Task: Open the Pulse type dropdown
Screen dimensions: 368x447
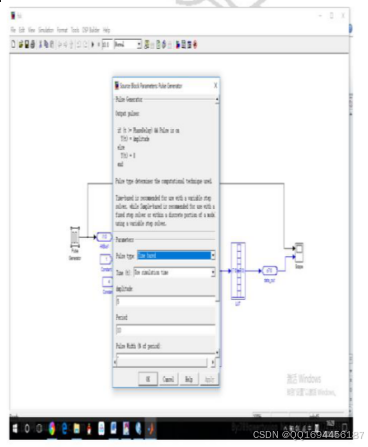Action: (176, 255)
